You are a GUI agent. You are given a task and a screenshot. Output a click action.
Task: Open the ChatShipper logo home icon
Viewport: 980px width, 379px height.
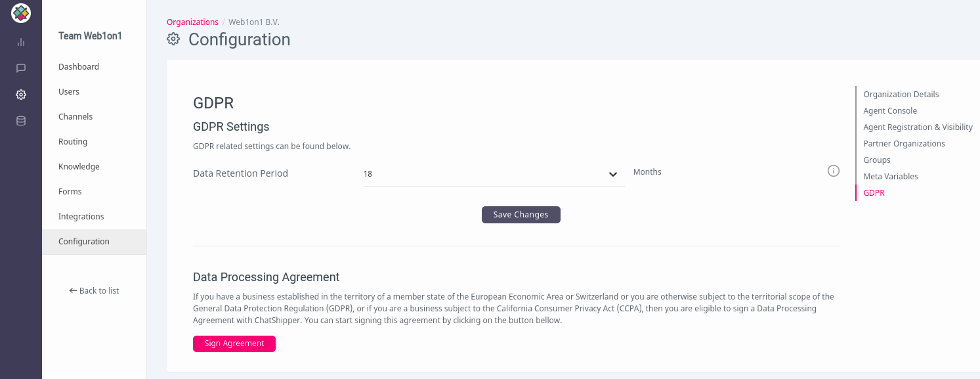coord(21,12)
